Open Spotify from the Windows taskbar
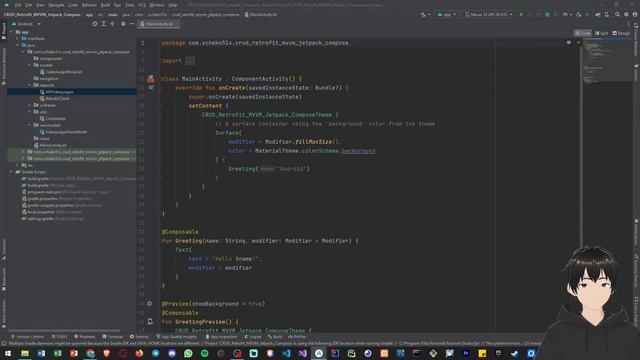This screenshot has height=360, width=640. coord(204,353)
